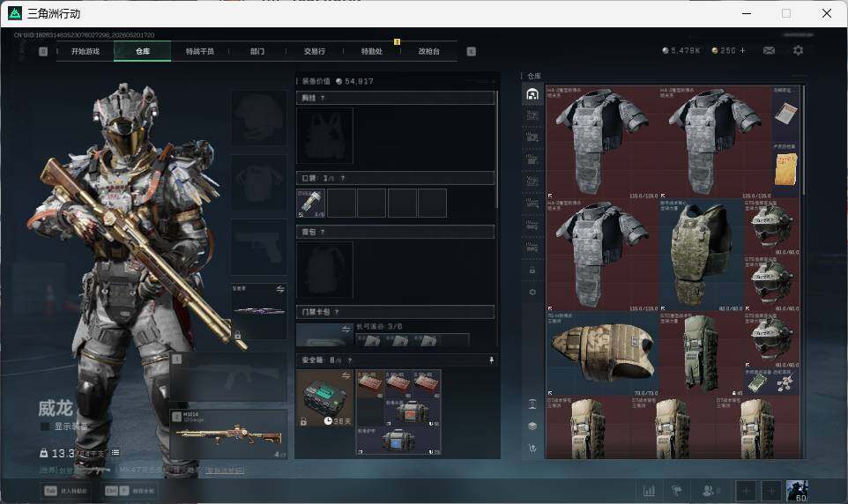Screen dimensions: 848x504
Task: Select the top-left gray heavy armor in warehouse
Action: pos(602,142)
